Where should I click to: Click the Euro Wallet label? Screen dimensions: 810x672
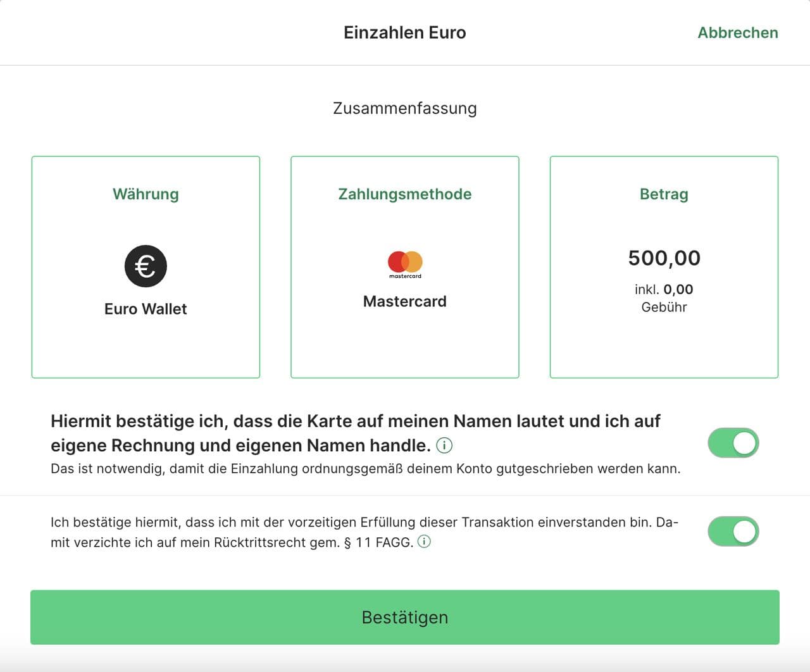(146, 309)
